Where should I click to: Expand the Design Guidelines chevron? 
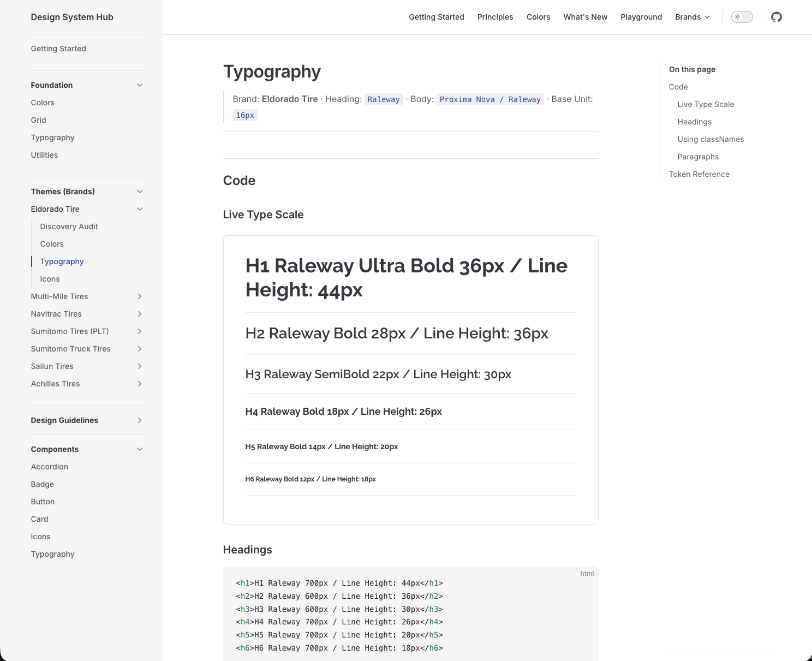point(140,420)
